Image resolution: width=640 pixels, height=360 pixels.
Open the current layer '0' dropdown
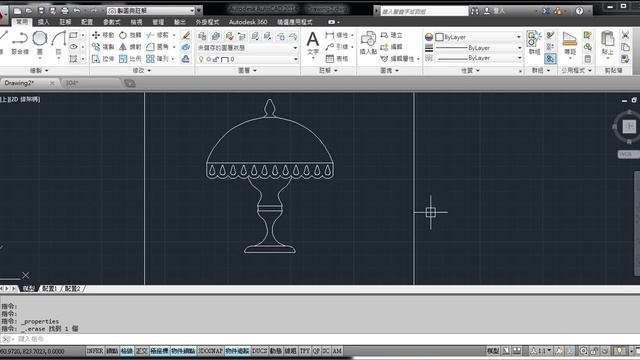tap(247, 59)
